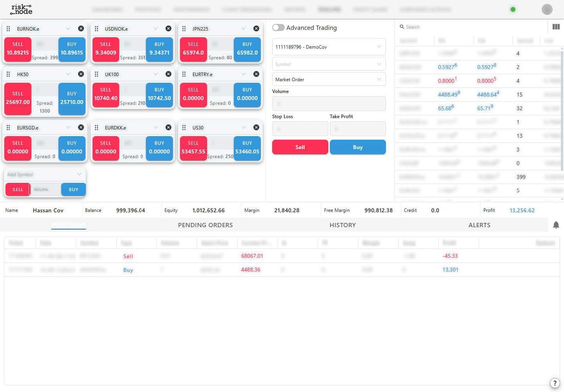Enable the Advanced Trading toggle
Image resolution: width=564 pixels, height=392 pixels.
(278, 27)
